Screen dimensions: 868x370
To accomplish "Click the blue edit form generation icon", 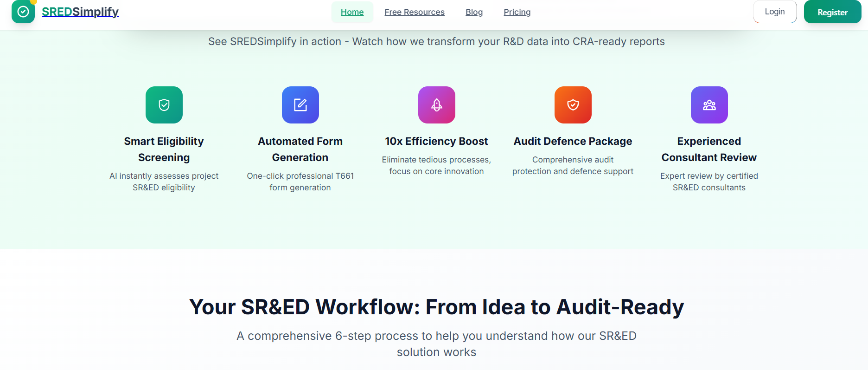I will [300, 105].
